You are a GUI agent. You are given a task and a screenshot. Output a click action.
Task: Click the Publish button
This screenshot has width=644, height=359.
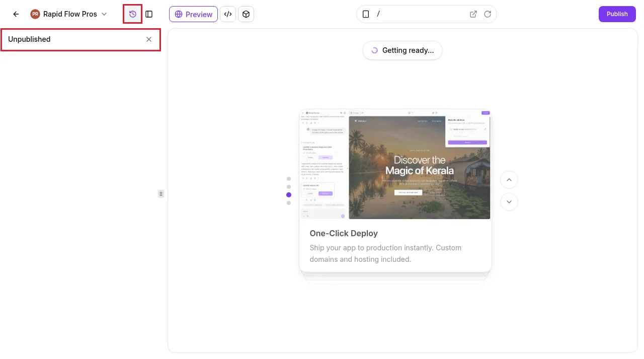617,14
